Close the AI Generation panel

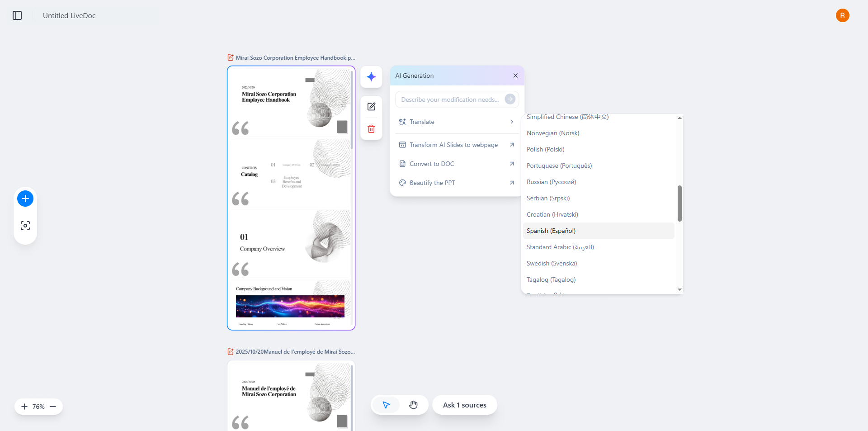pos(515,76)
